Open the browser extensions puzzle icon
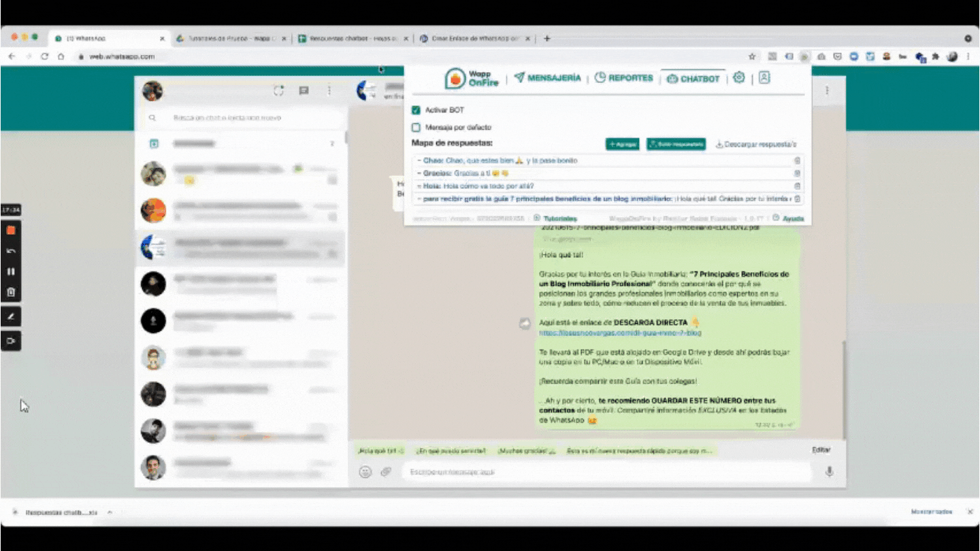980x551 pixels. pos(935,57)
